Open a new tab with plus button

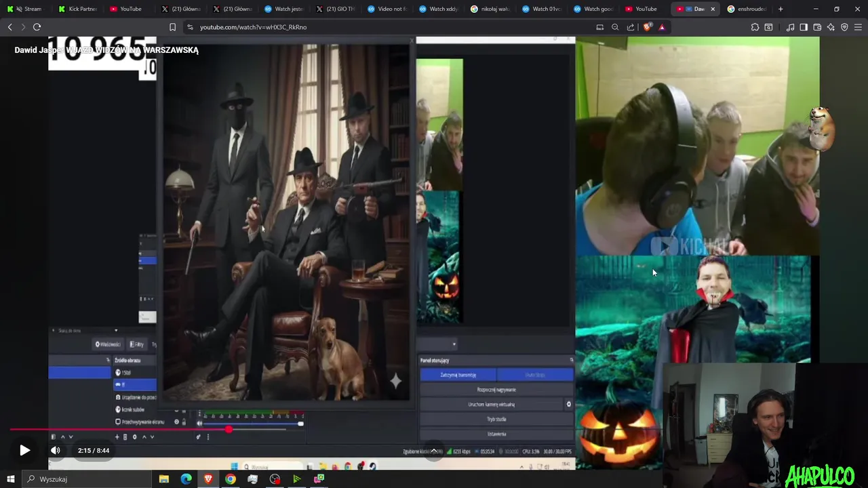781,9
